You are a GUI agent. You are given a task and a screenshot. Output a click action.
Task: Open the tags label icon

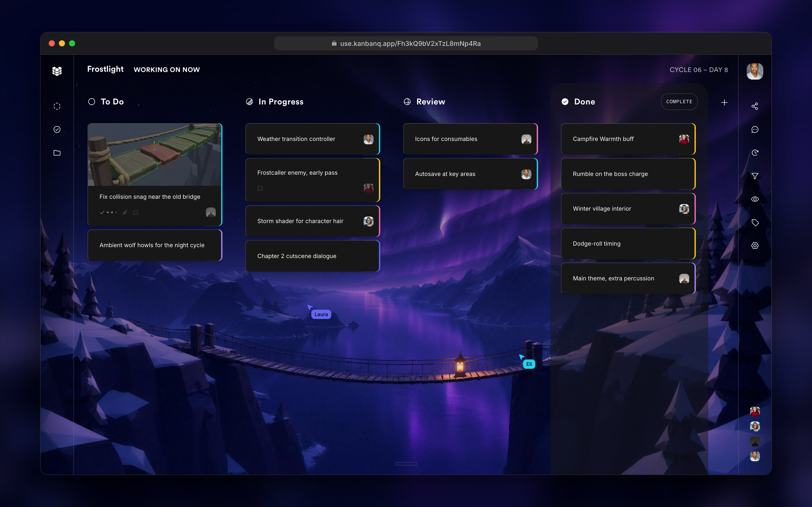[x=755, y=223]
